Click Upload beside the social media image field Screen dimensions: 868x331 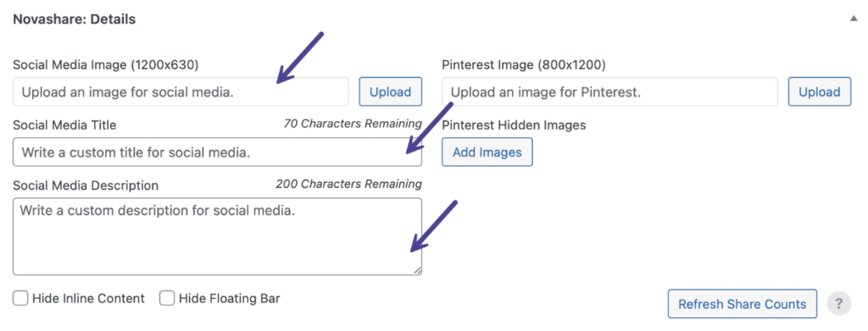click(390, 91)
